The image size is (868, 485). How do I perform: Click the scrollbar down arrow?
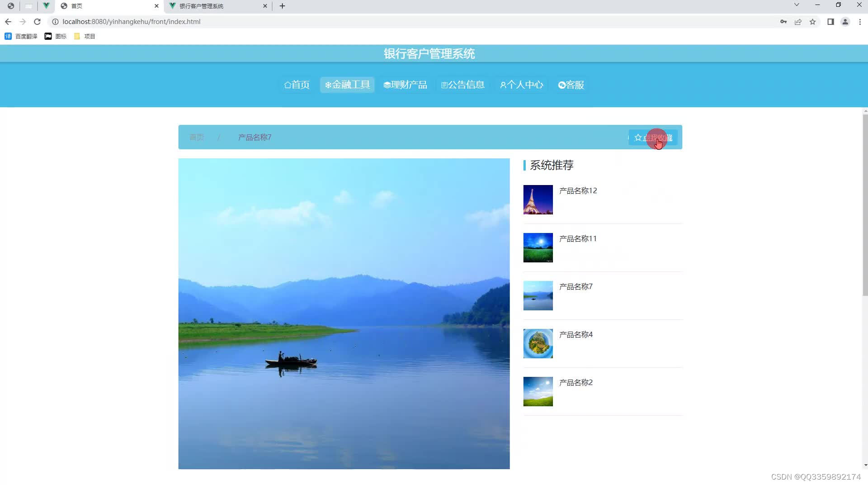(x=865, y=465)
